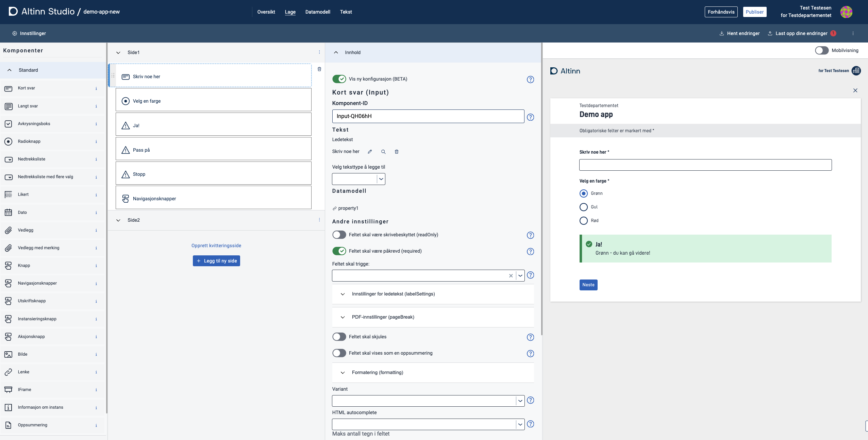Expand Innstillinger for ledetekst (labelSettings)
868x440 pixels.
(x=433, y=294)
